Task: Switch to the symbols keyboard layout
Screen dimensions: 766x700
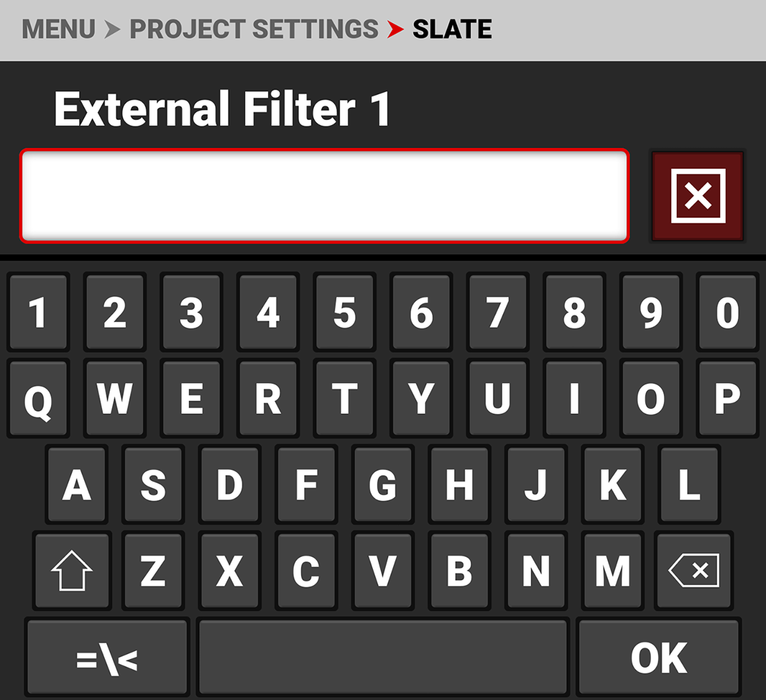Action: pyautogui.click(x=107, y=658)
